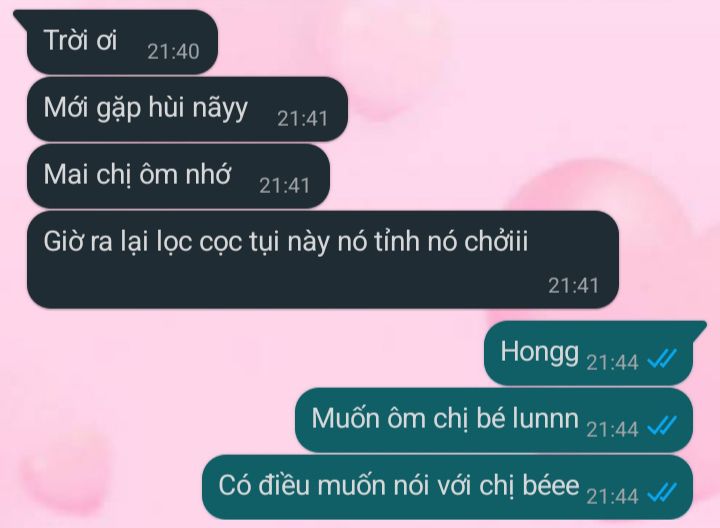Tap the "Mai chị ôm nhớ" message text

pos(137,175)
